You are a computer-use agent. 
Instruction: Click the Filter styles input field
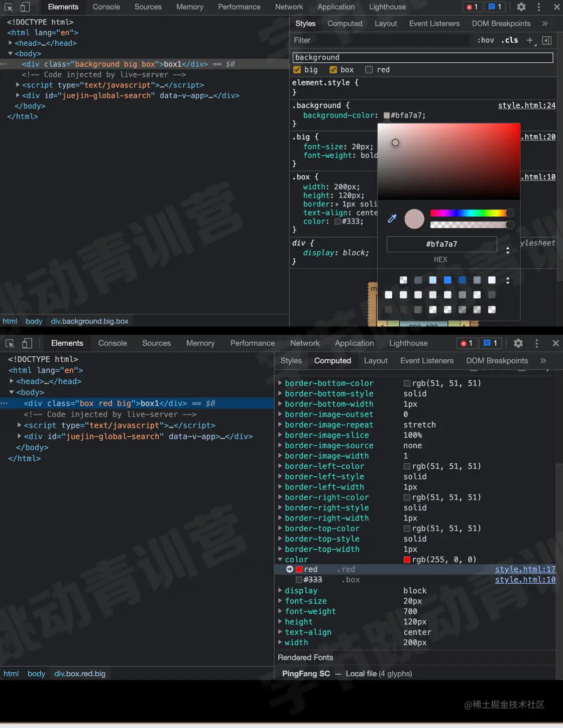point(382,40)
